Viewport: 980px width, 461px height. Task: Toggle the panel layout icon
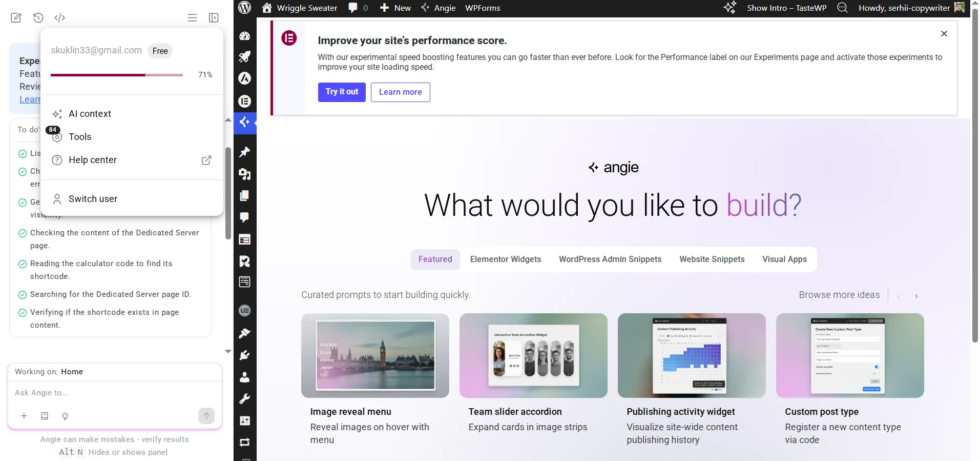pyautogui.click(x=214, y=18)
